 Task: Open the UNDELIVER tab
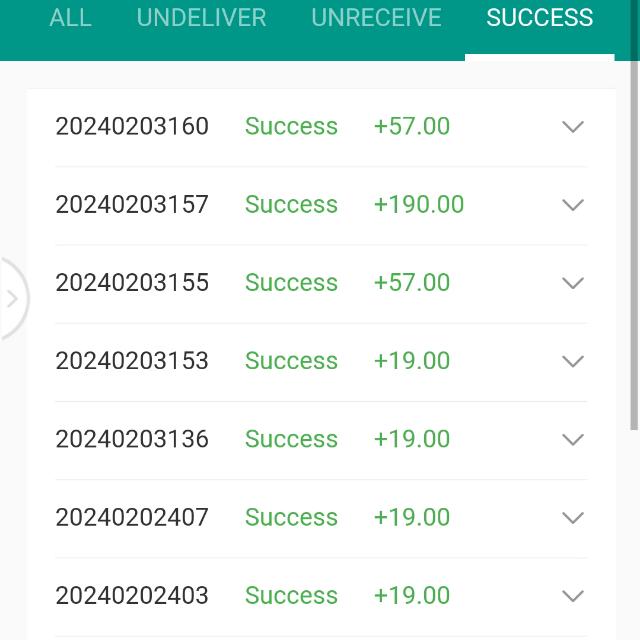(201, 18)
